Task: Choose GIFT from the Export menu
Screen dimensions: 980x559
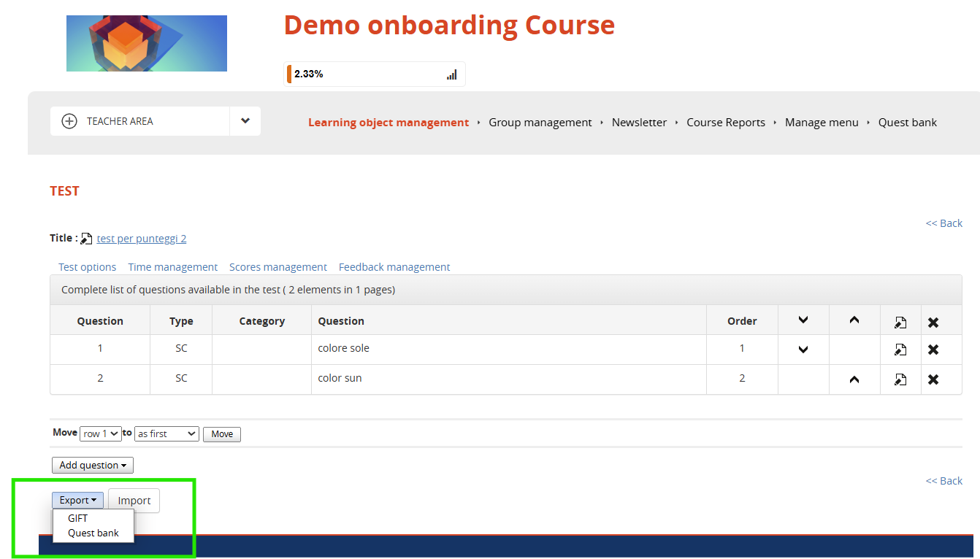Action: tap(78, 518)
